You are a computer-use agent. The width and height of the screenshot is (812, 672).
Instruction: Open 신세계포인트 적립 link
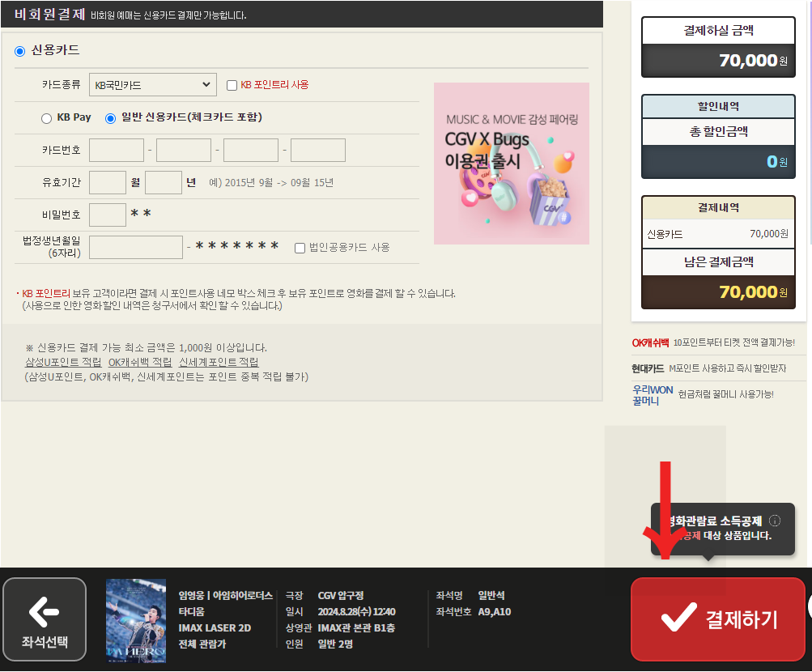(x=219, y=363)
